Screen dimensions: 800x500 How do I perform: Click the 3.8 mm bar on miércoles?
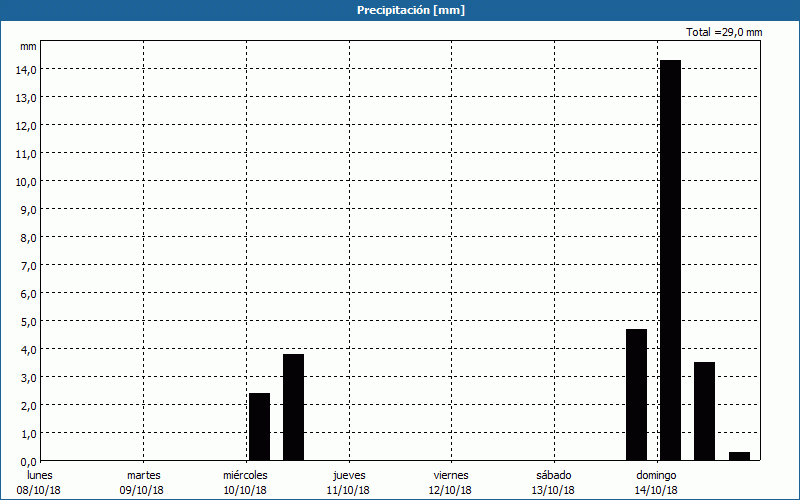(x=293, y=407)
